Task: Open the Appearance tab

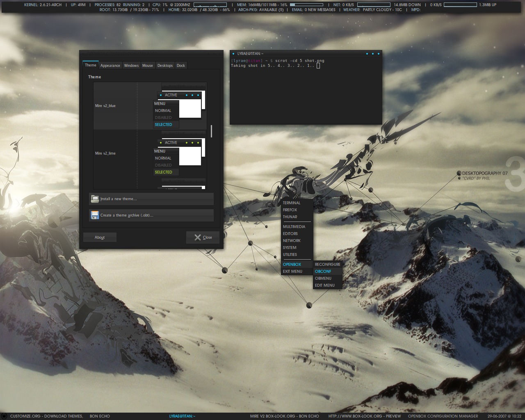Action: 110,66
